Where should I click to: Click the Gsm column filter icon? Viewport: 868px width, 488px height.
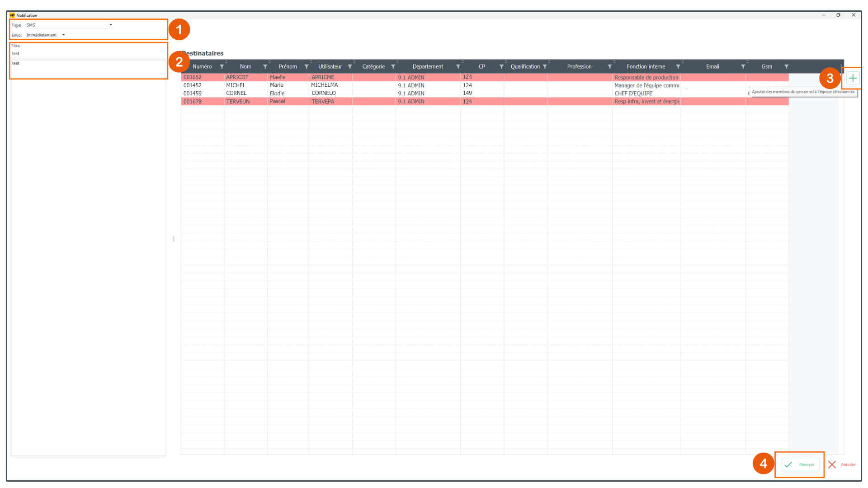pyautogui.click(x=786, y=67)
